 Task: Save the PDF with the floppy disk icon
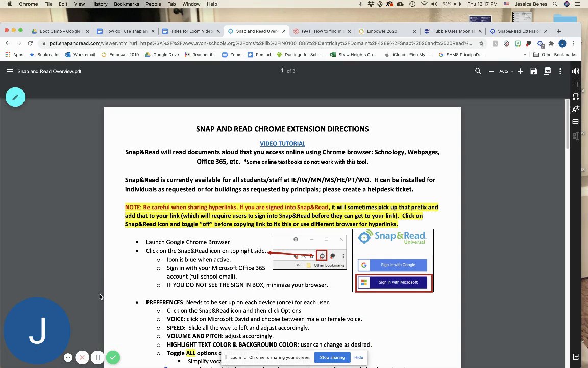pyautogui.click(x=533, y=71)
